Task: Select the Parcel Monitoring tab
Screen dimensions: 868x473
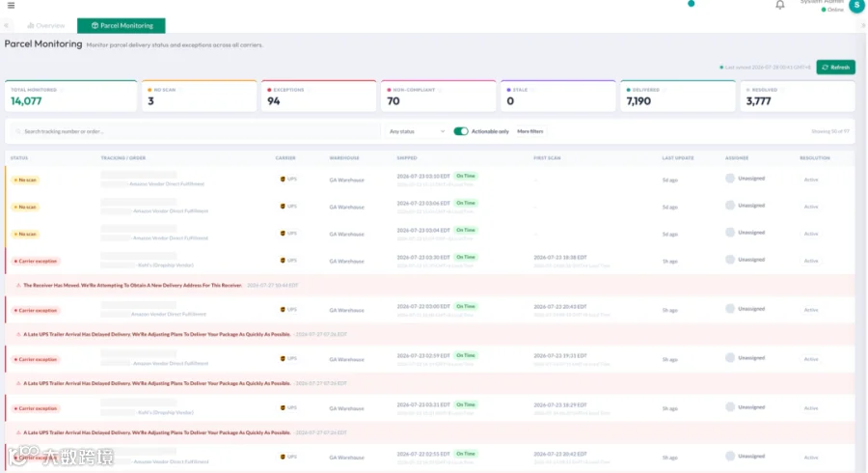Action: click(x=122, y=25)
